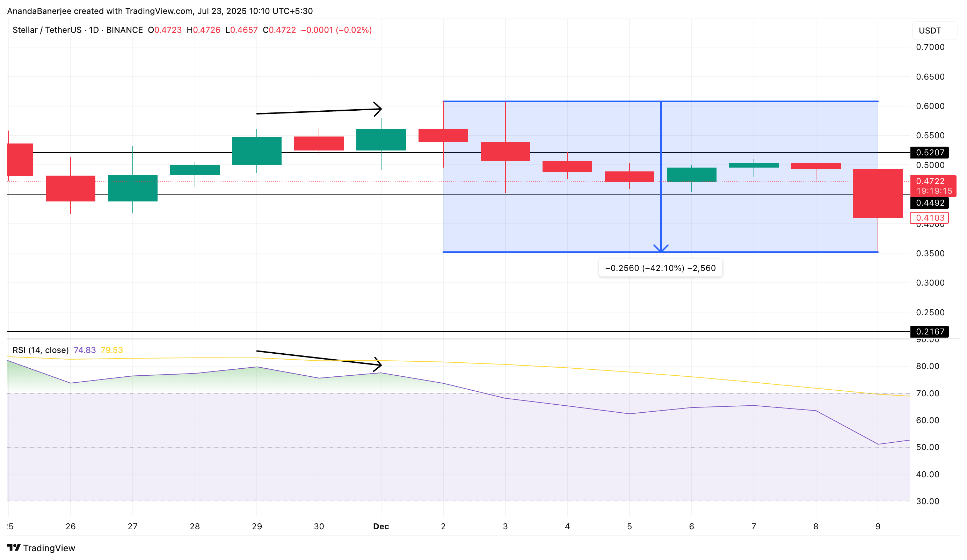The height and width of the screenshot is (560, 967).
Task: Open the 1D timeframe selector
Action: click(94, 30)
